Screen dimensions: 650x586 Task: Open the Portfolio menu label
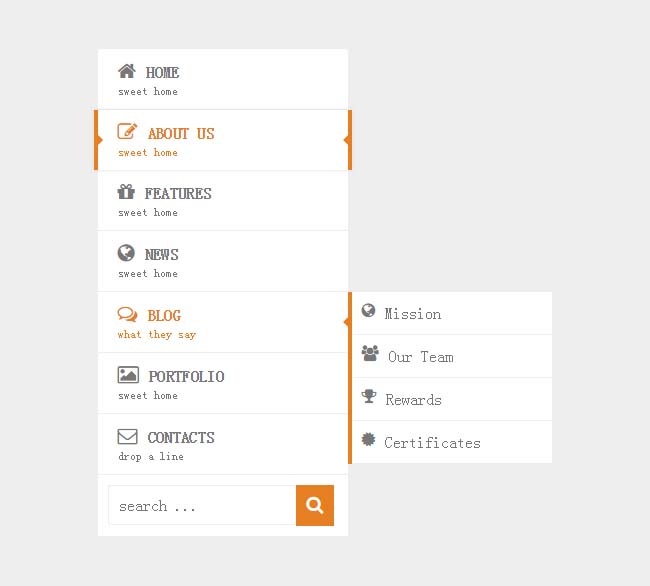[x=186, y=377]
